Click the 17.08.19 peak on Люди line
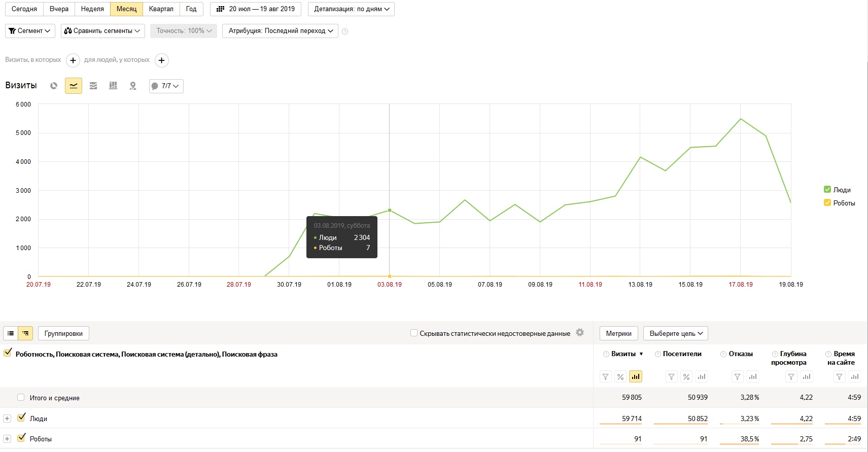Viewport: 868px width, 452px height. pyautogui.click(x=741, y=119)
